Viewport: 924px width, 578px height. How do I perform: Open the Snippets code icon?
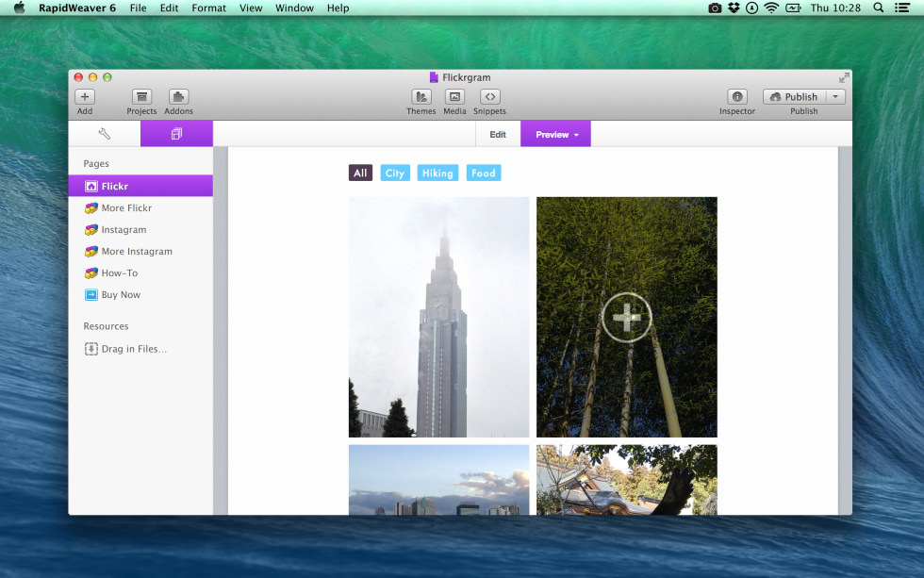pyautogui.click(x=489, y=96)
